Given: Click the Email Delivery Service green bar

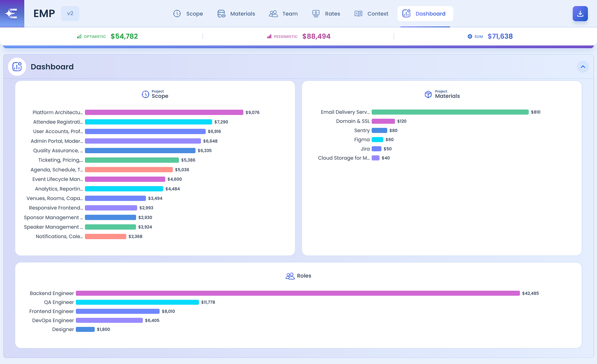Looking at the screenshot, I should pos(450,112).
